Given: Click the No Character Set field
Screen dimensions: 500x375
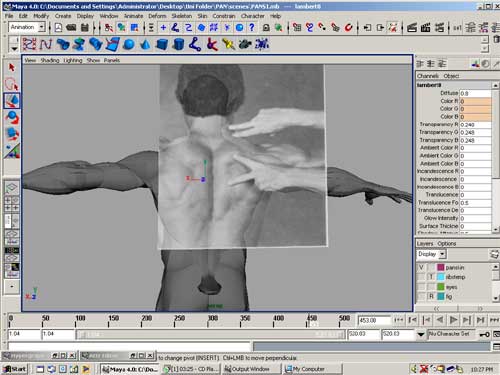Looking at the screenshot, I should click(x=452, y=334).
